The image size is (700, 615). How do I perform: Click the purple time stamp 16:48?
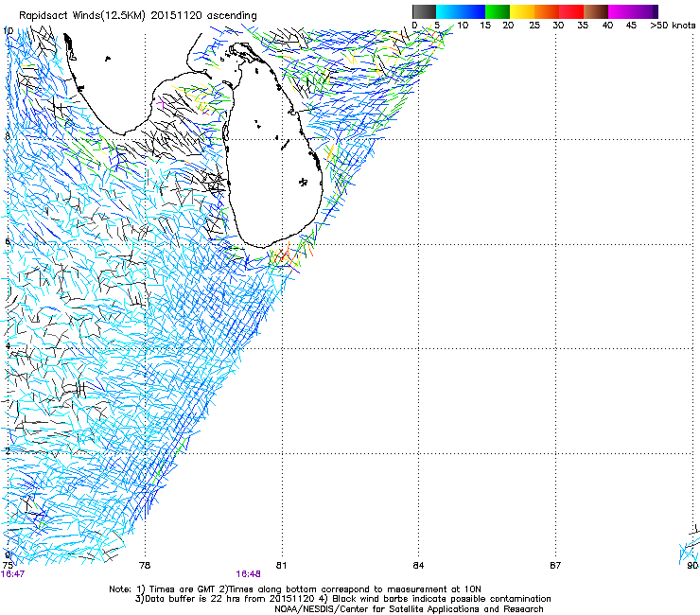click(x=248, y=574)
